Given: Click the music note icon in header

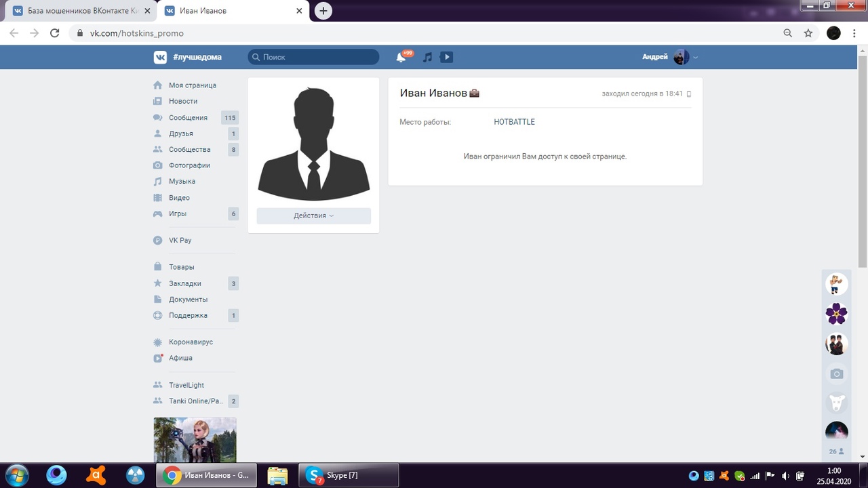Looking at the screenshot, I should coord(427,58).
